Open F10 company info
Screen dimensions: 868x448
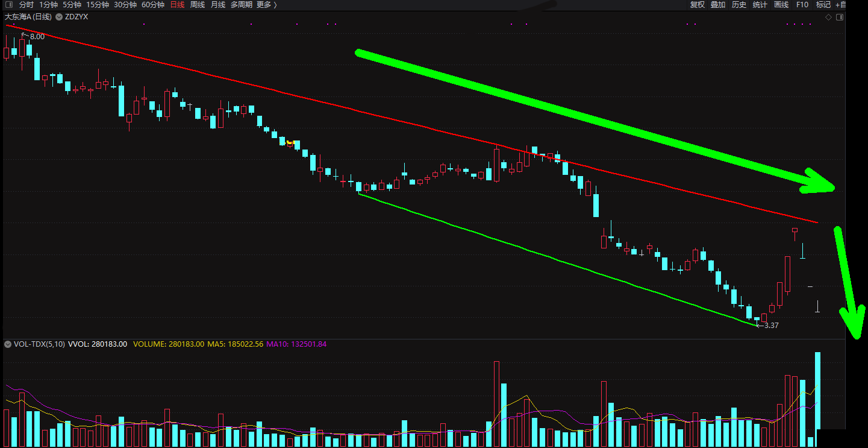point(802,5)
